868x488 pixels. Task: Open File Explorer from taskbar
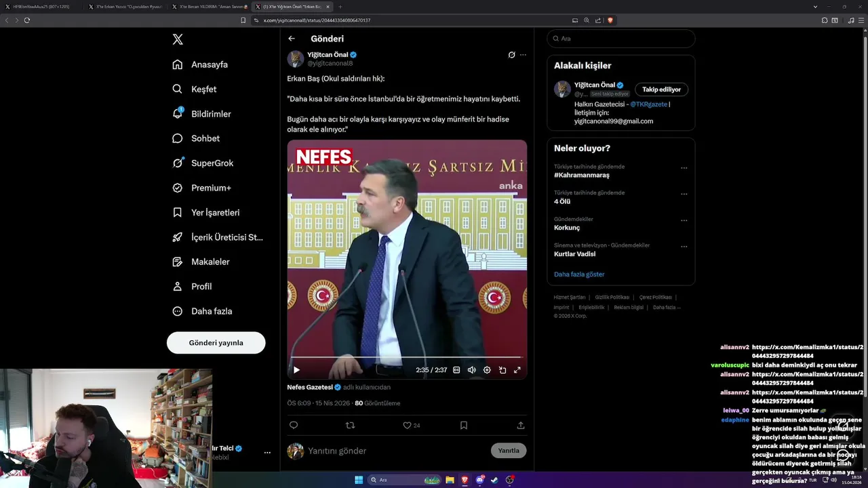[x=450, y=480]
